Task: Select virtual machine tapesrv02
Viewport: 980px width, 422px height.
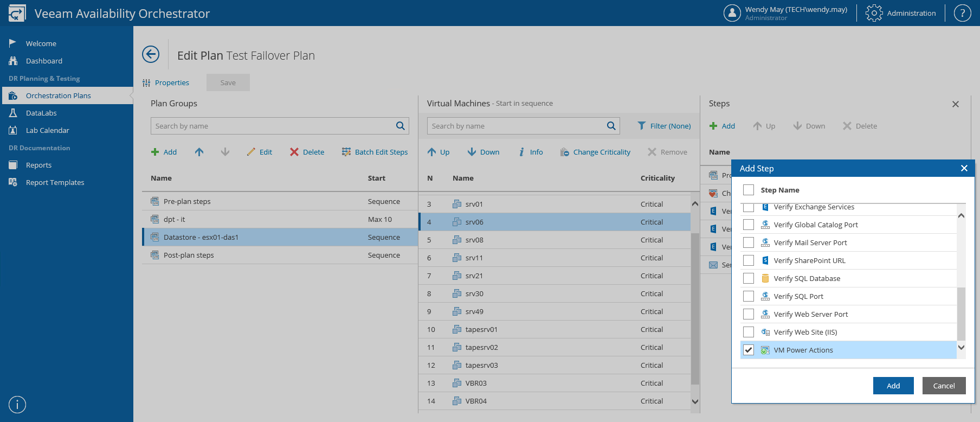Action: pos(555,347)
